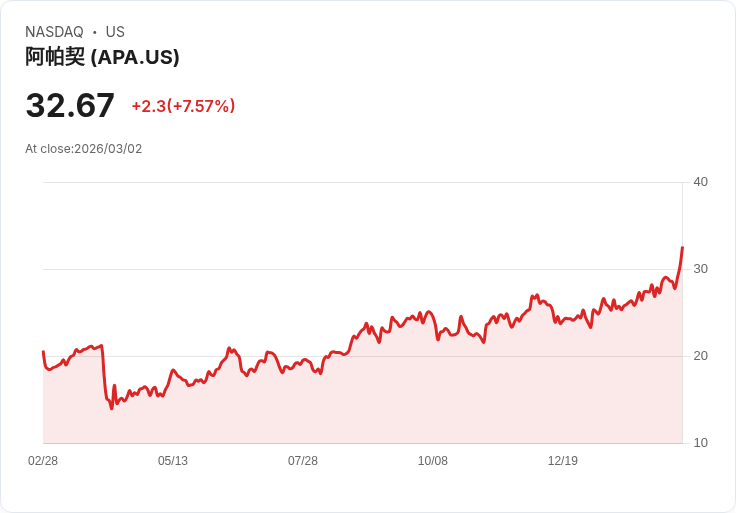Click the starting point of the red price line

click(43, 352)
